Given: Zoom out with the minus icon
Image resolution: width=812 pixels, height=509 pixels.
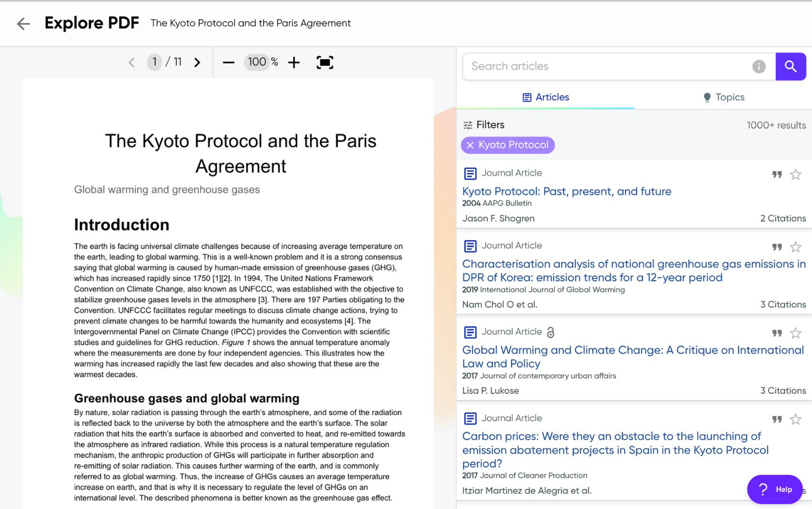Looking at the screenshot, I should (x=228, y=62).
